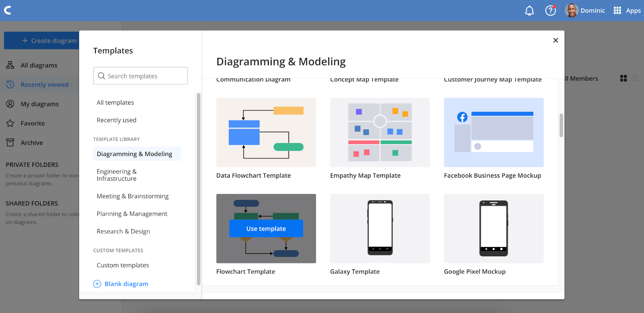Click the notifications bell icon

coord(529,11)
